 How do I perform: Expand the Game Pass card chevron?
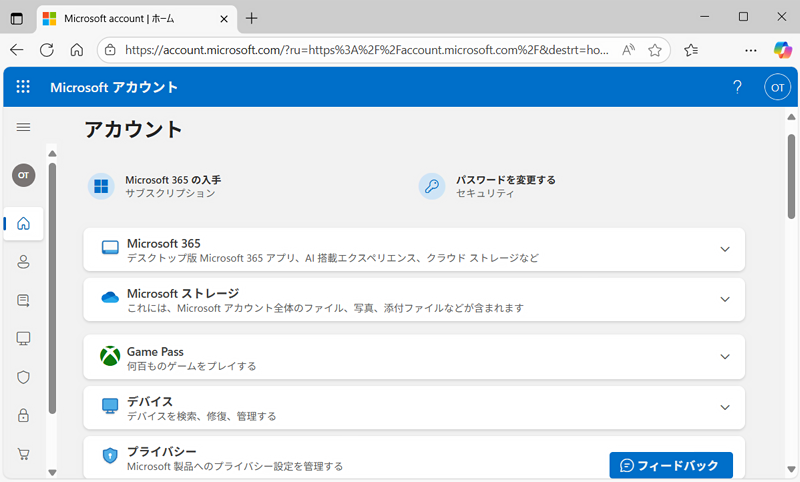pos(724,357)
